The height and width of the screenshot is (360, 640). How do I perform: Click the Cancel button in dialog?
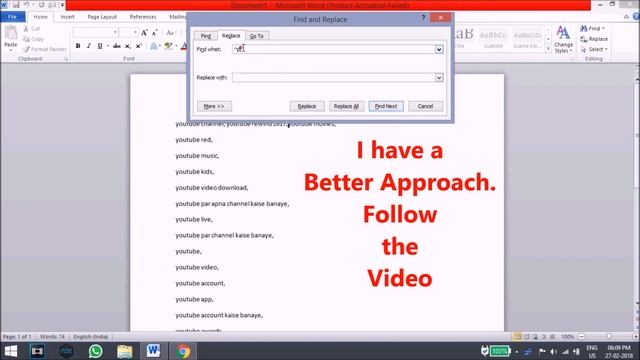click(x=425, y=106)
